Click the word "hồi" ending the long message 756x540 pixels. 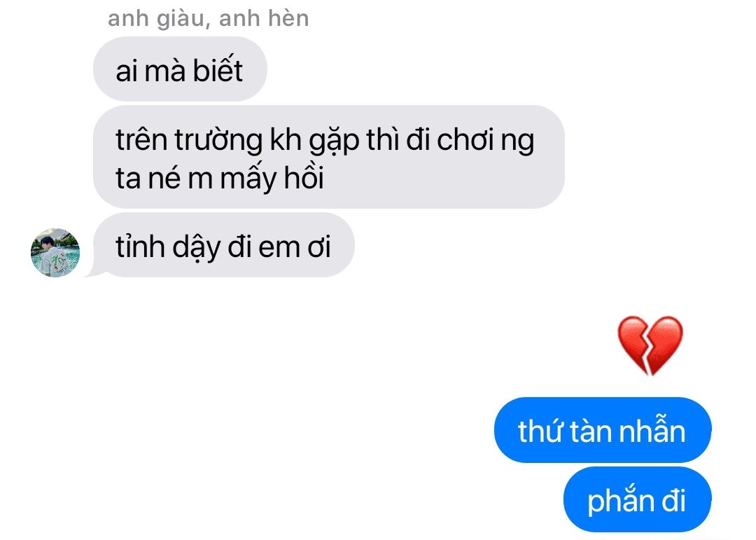[x=304, y=178]
